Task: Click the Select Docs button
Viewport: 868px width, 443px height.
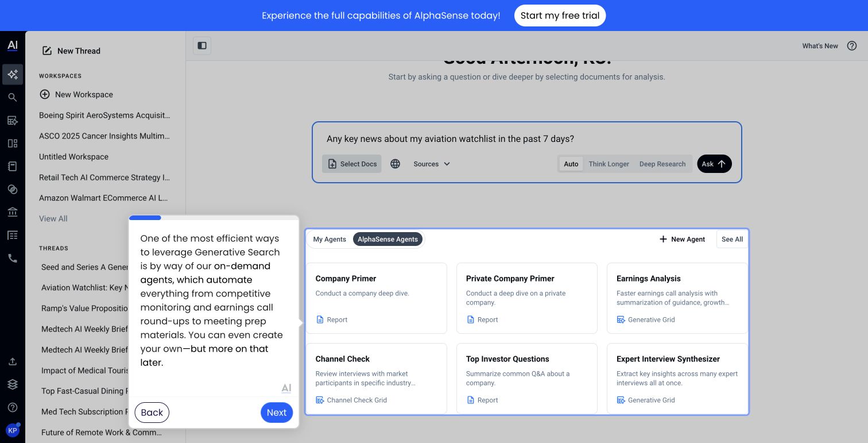Action: coord(352,164)
